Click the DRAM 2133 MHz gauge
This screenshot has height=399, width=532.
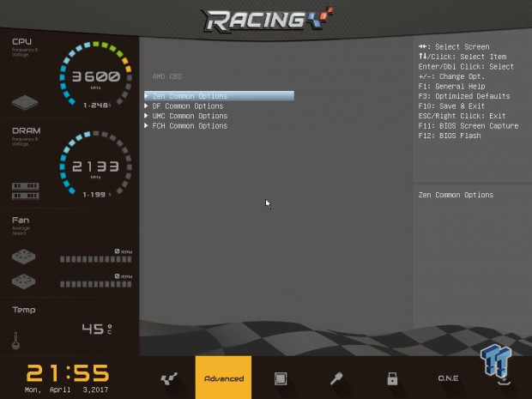point(96,164)
